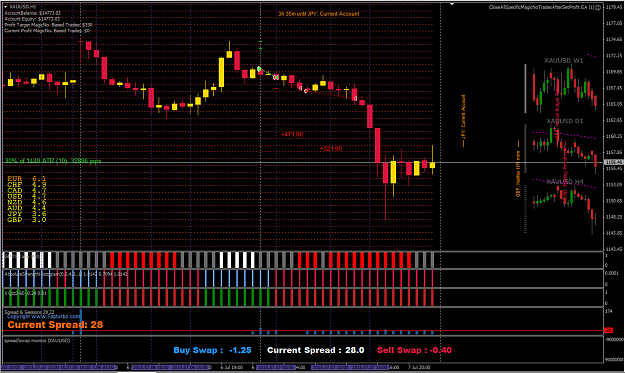Click the smiley icon next to the EA name
The width and height of the screenshot is (625, 373).
point(598,7)
